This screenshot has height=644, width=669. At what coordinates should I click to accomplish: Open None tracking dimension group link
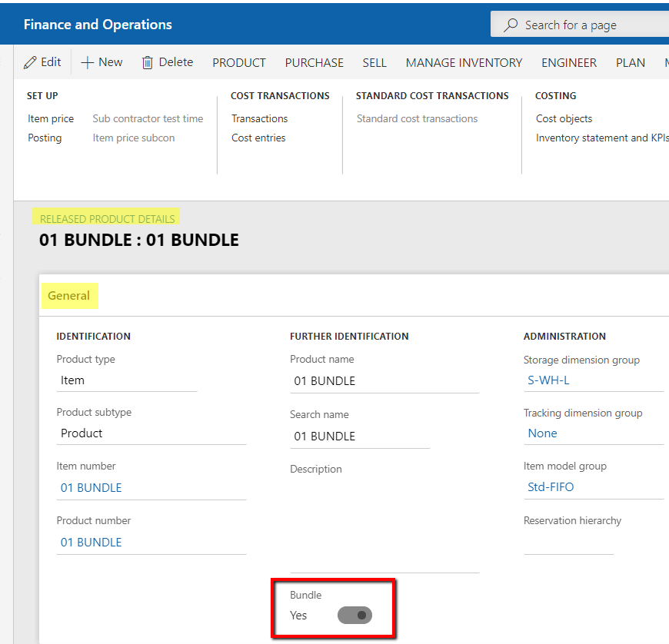542,433
